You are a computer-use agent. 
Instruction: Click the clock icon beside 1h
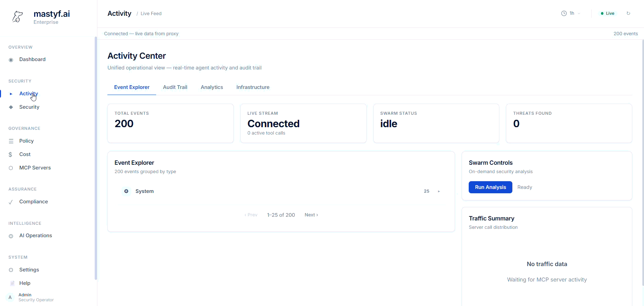(x=564, y=13)
